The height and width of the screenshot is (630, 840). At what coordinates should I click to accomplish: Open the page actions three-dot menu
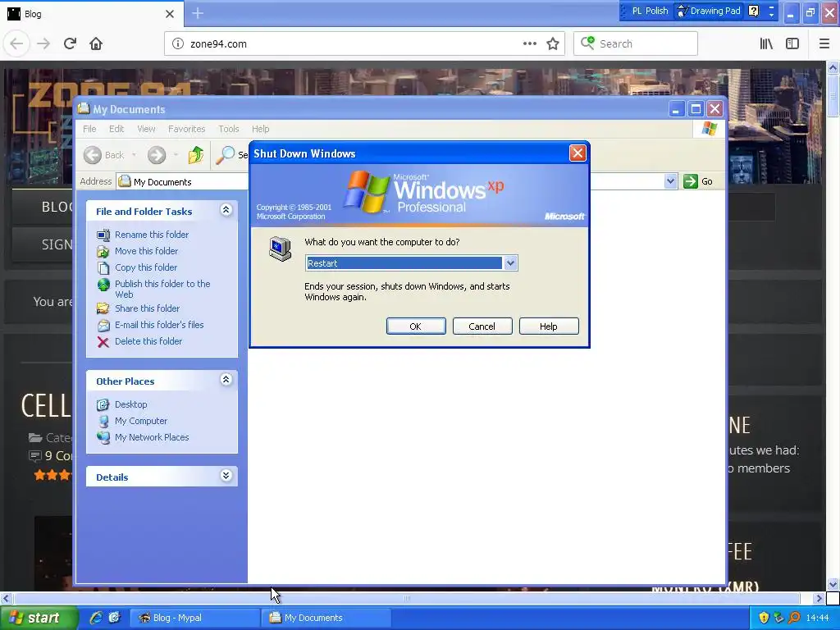529,43
